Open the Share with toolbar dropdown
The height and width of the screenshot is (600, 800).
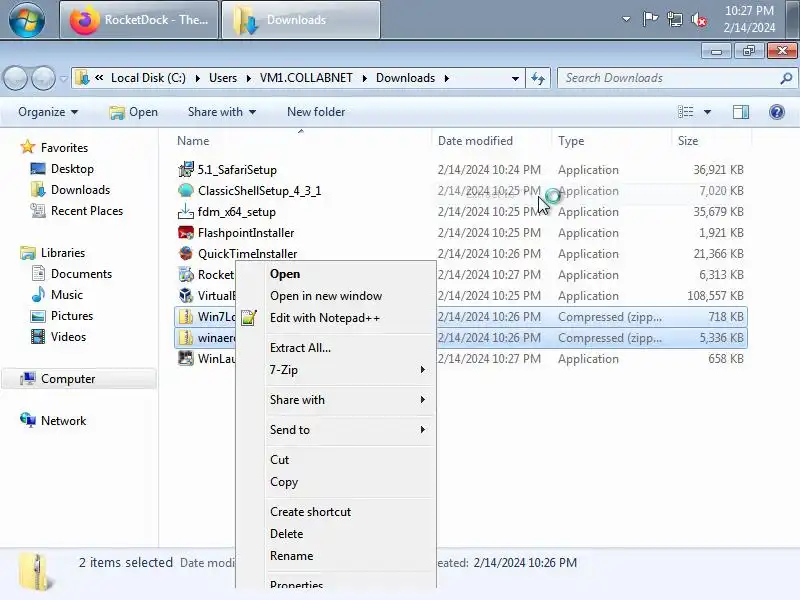[x=222, y=112]
